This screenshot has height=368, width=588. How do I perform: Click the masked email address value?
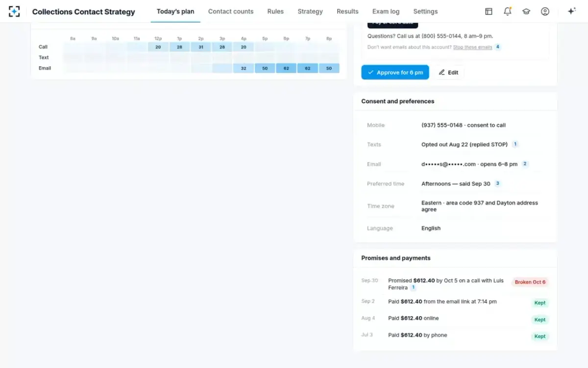(448, 164)
